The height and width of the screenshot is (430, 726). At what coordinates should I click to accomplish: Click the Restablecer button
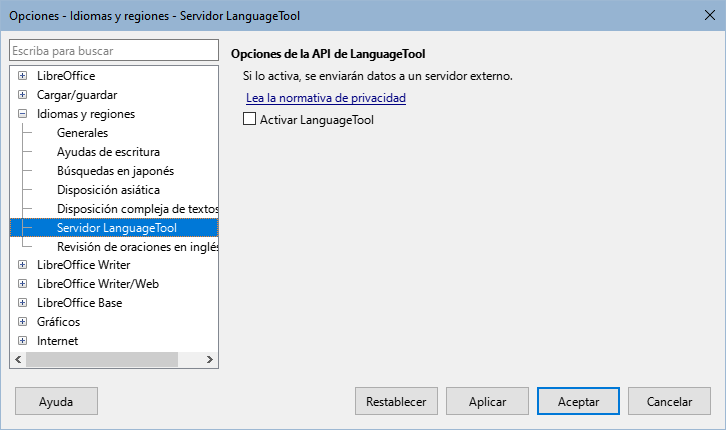pyautogui.click(x=396, y=401)
